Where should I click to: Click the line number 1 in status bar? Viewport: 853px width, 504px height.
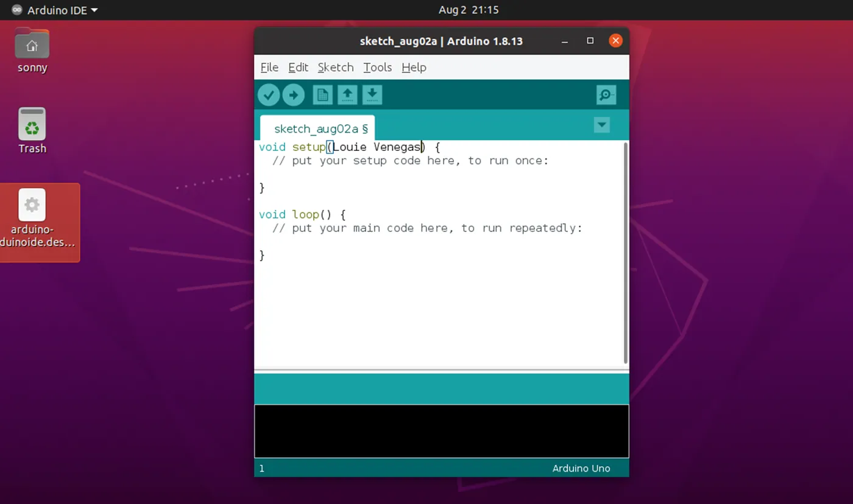pyautogui.click(x=262, y=469)
